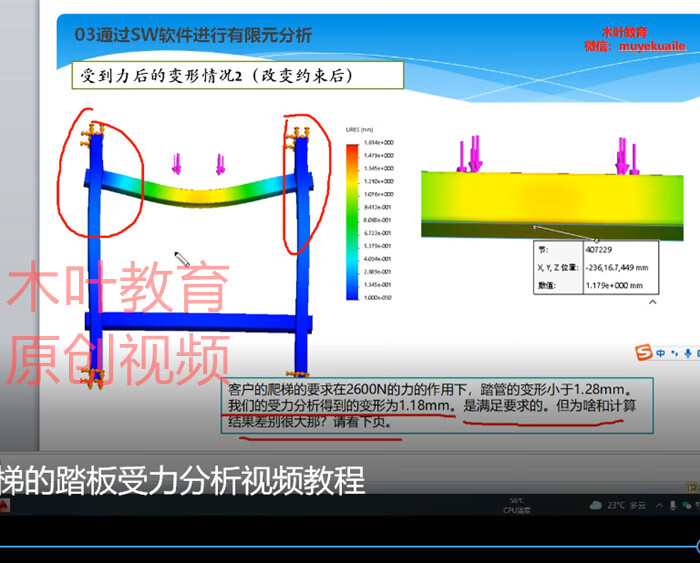Open the WeChat tray icon
700x563 pixels.
687,505
